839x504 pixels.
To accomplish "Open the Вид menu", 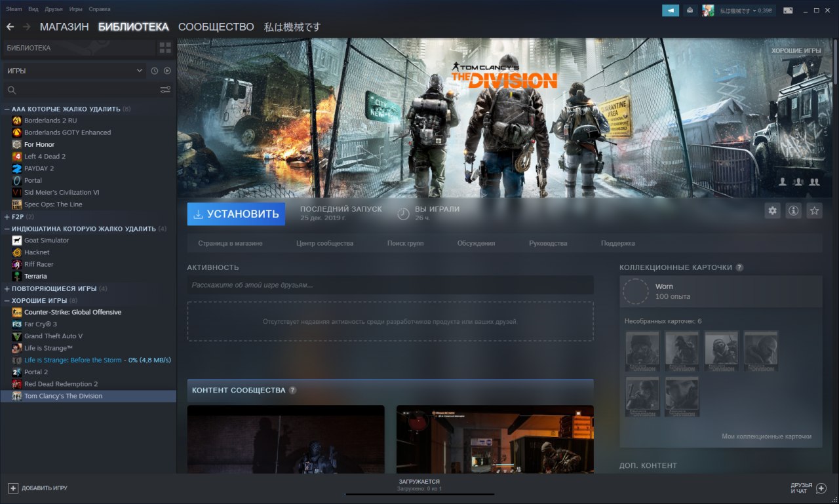I will coord(33,9).
